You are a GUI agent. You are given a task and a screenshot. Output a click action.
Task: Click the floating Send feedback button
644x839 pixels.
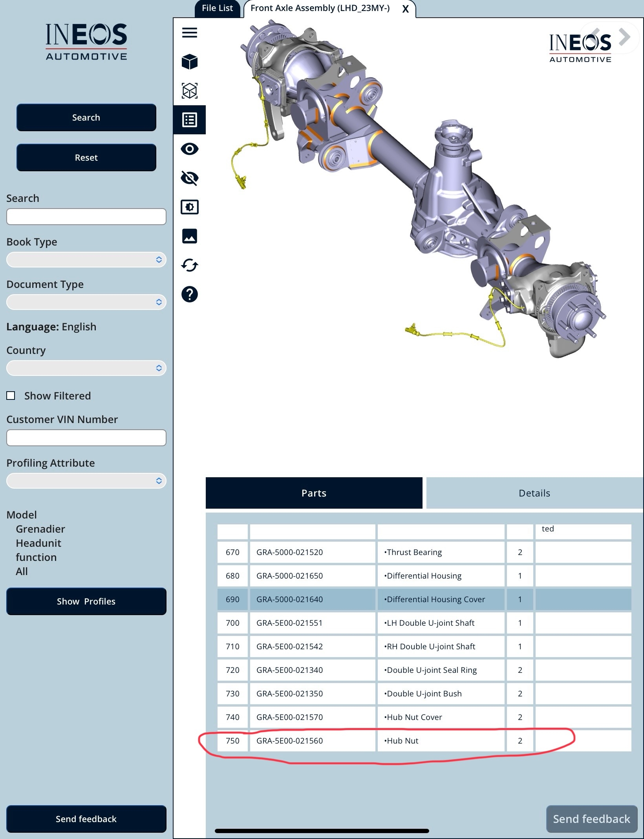pos(591,819)
